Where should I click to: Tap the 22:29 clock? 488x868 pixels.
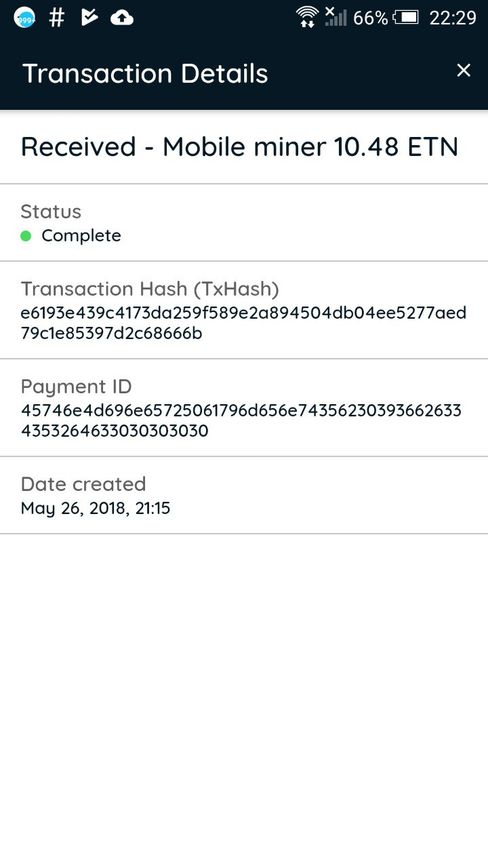coord(453,18)
